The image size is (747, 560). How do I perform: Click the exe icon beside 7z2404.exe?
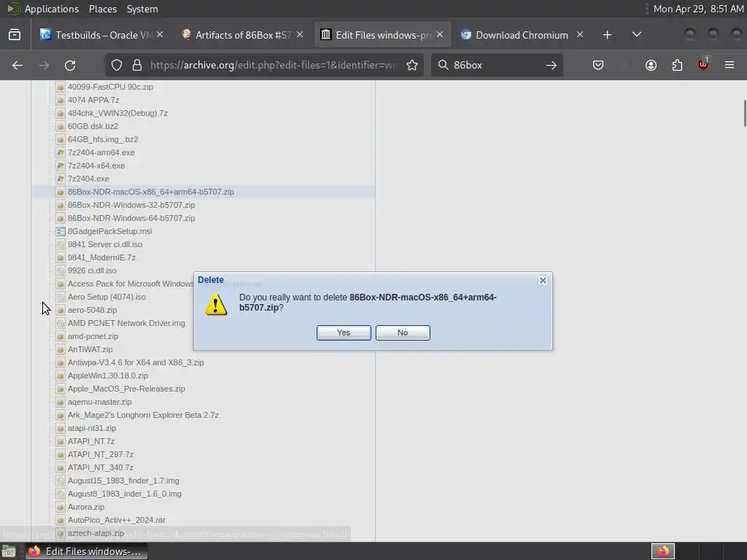point(60,179)
